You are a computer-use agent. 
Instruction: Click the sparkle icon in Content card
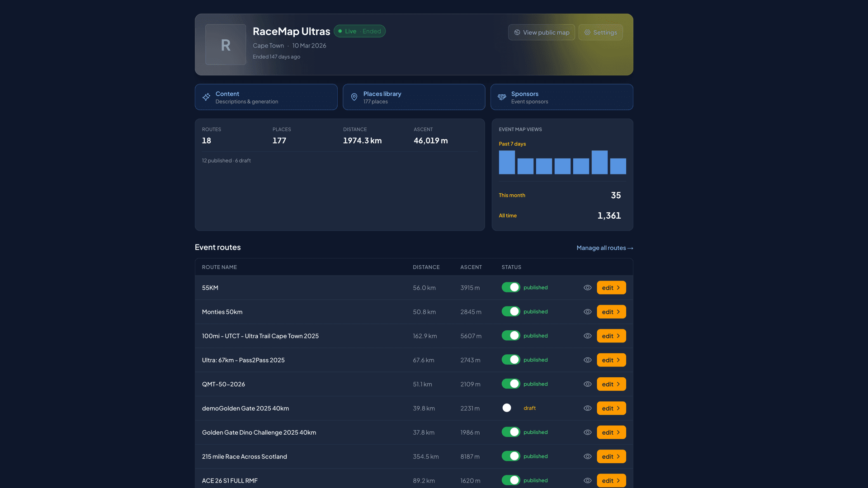[x=206, y=97]
